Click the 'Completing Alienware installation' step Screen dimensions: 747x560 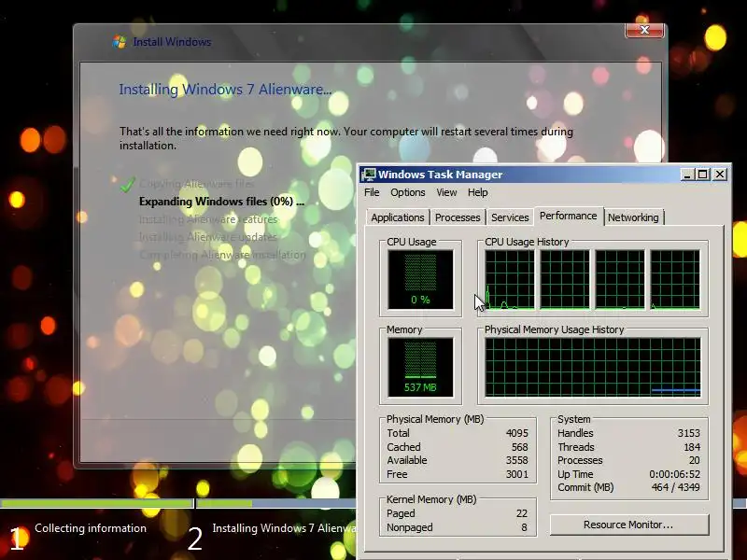pyautogui.click(x=222, y=255)
